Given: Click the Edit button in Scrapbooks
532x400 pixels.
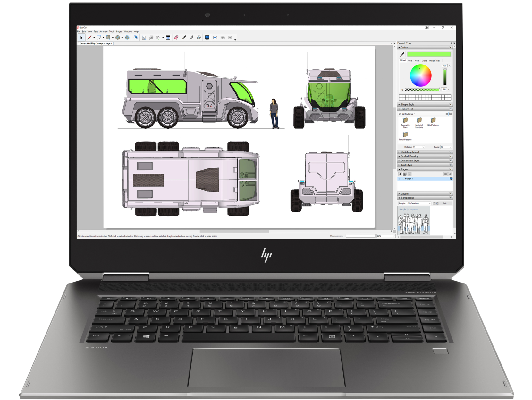Looking at the screenshot, I should coord(445,204).
